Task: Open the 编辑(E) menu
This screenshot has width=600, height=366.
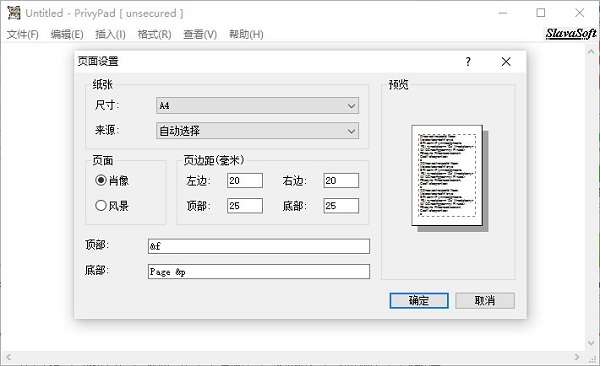Action: click(67, 34)
